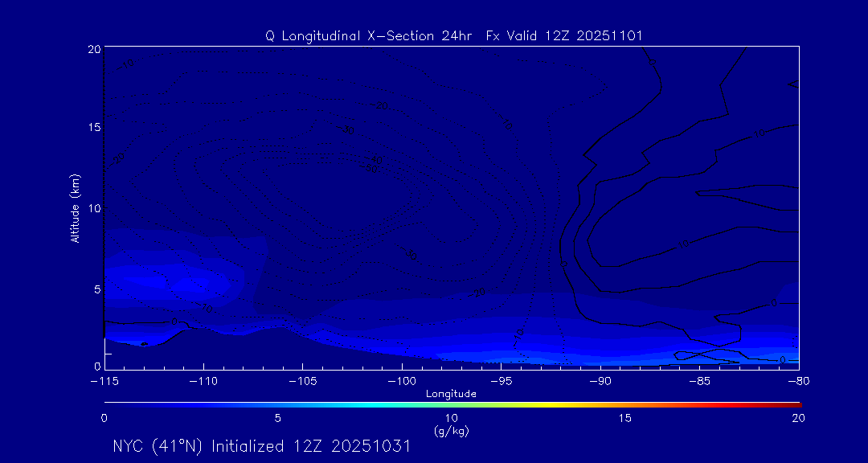Click the colorbar's 15 g/kg tick label
This screenshot has width=868, height=463.
coord(625,418)
